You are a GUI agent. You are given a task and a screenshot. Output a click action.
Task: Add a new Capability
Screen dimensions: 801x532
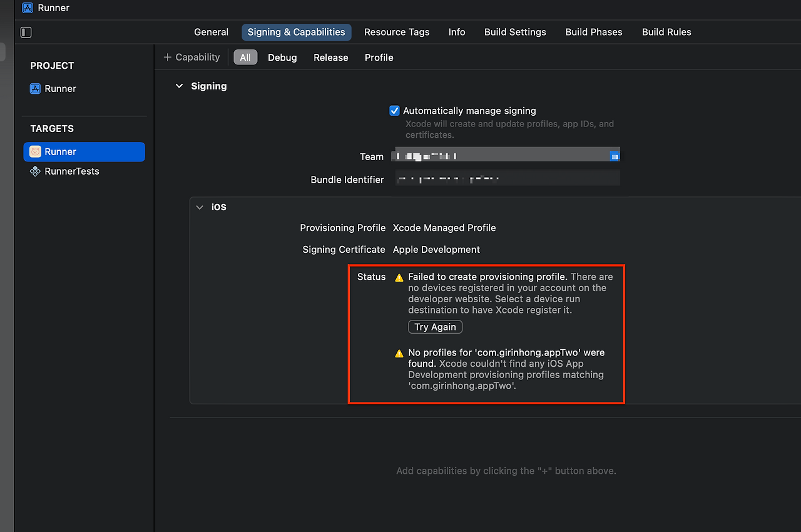click(191, 57)
